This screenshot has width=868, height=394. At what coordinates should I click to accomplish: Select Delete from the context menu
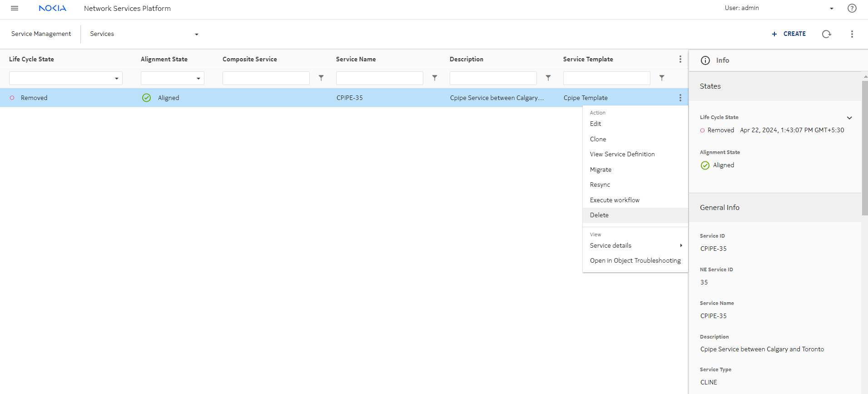(599, 215)
